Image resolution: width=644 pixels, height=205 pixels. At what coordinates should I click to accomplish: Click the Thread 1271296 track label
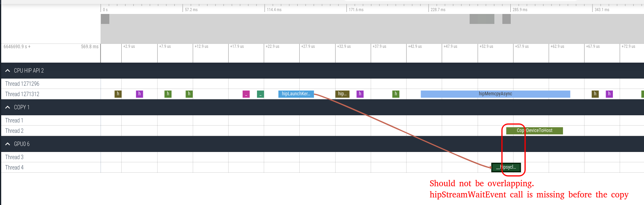tap(22, 84)
